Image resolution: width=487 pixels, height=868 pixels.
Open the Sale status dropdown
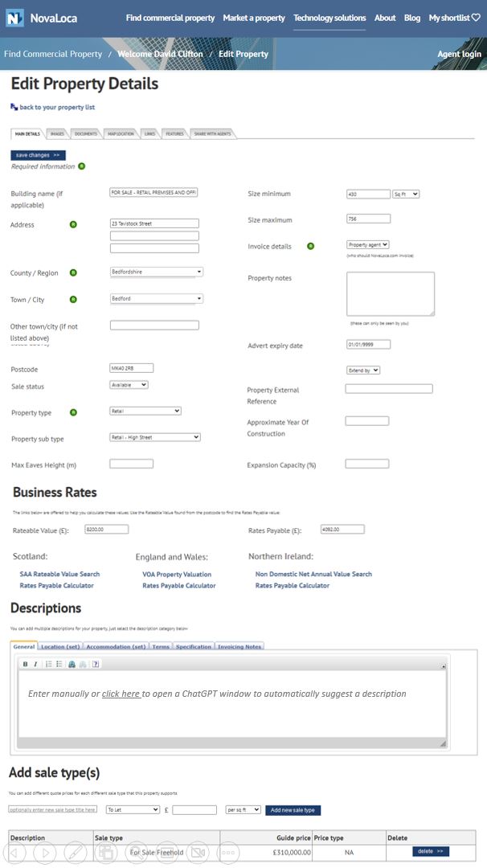pos(129,385)
